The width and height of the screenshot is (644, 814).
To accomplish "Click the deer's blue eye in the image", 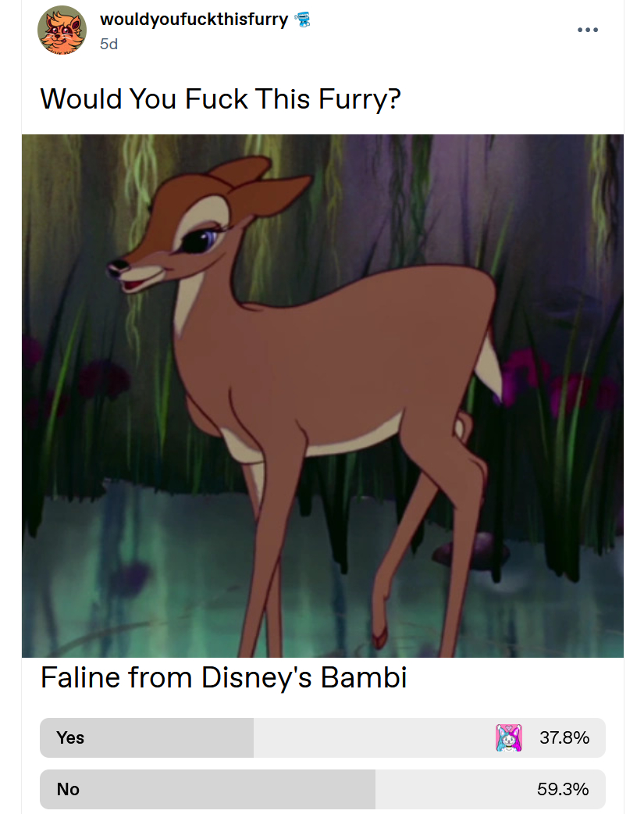I will click(x=204, y=241).
